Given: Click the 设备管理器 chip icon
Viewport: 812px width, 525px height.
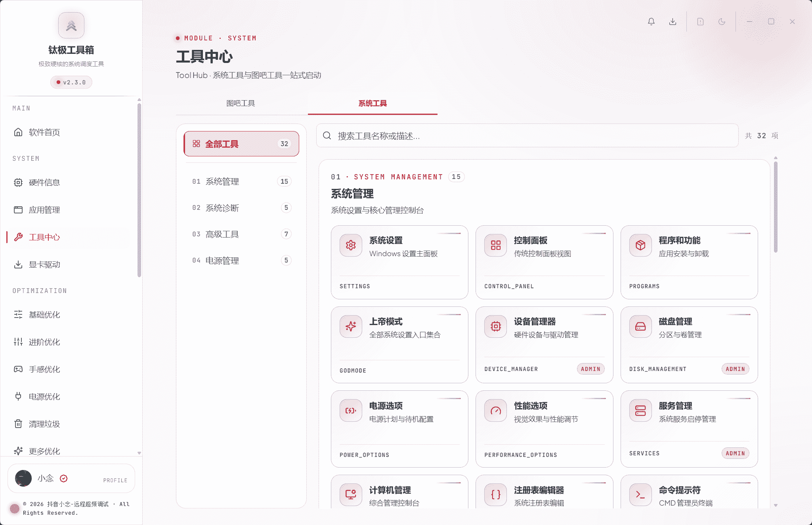Looking at the screenshot, I should (495, 326).
